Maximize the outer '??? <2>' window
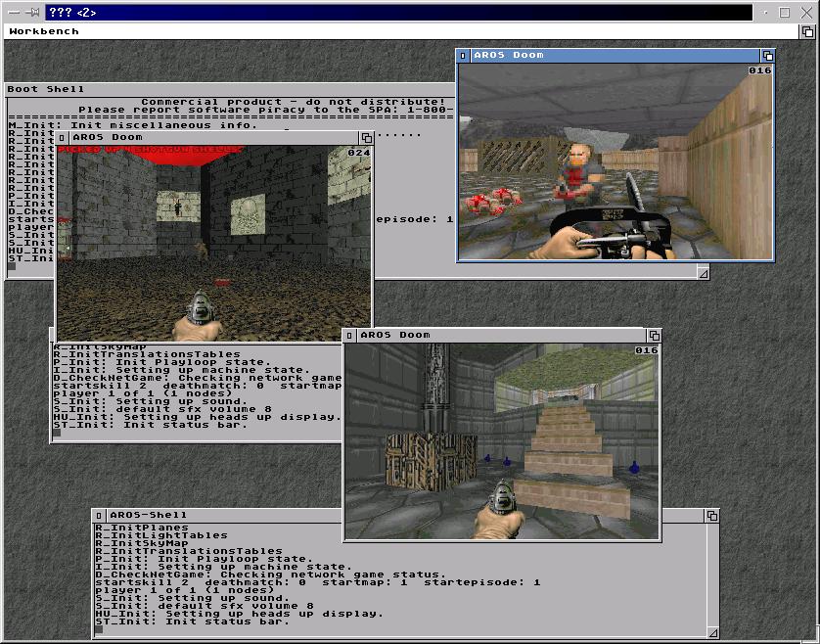Screen dimensions: 820x644 (x=785, y=13)
